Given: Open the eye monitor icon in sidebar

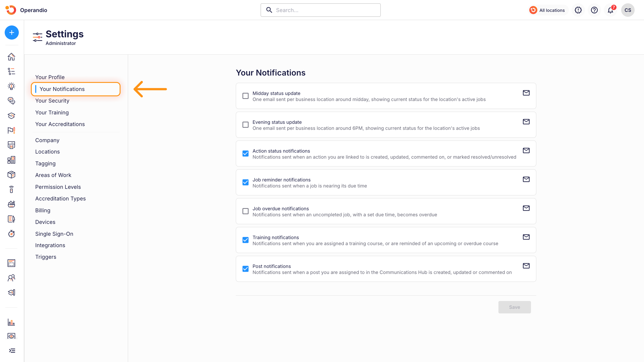Looking at the screenshot, I should [11, 336].
